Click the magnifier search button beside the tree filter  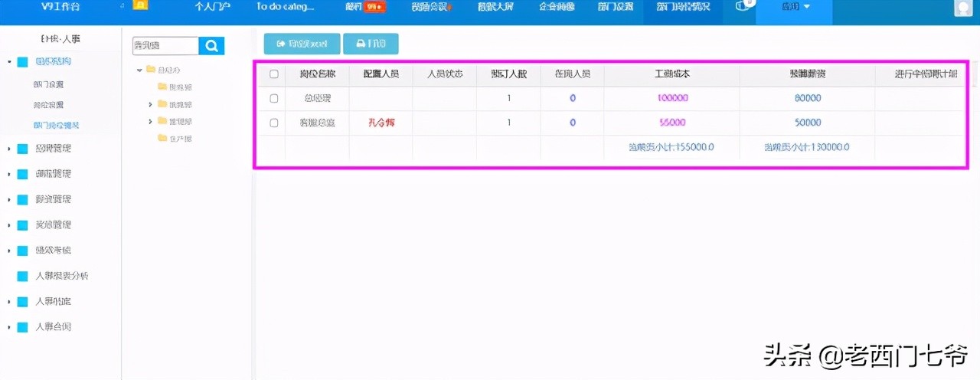[x=211, y=46]
